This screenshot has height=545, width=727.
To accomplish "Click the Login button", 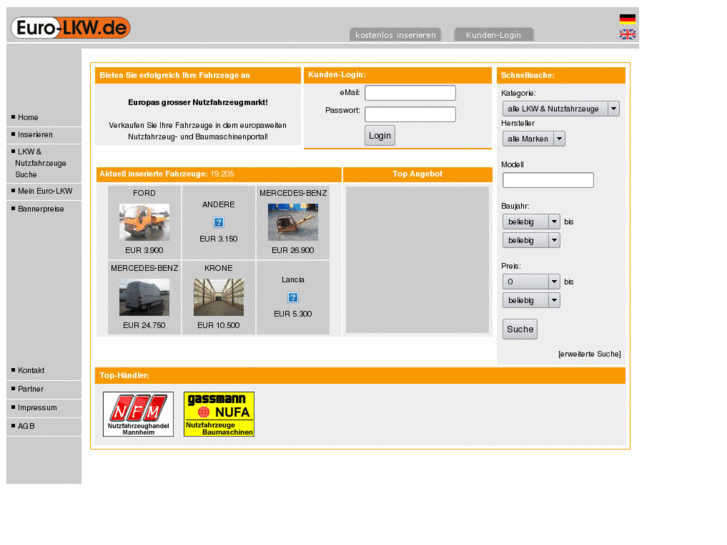I will click(380, 136).
